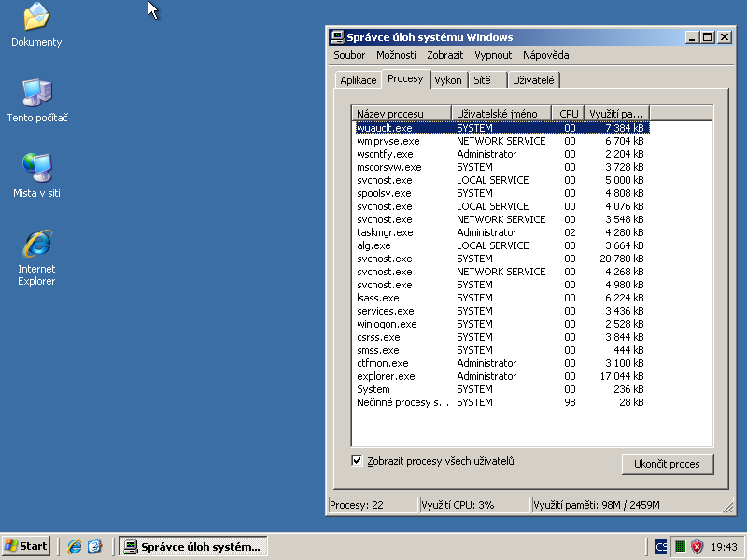Image resolution: width=747 pixels, height=560 pixels.
Task: Click the Procesy: 22 status bar entry
Action: [x=373, y=505]
